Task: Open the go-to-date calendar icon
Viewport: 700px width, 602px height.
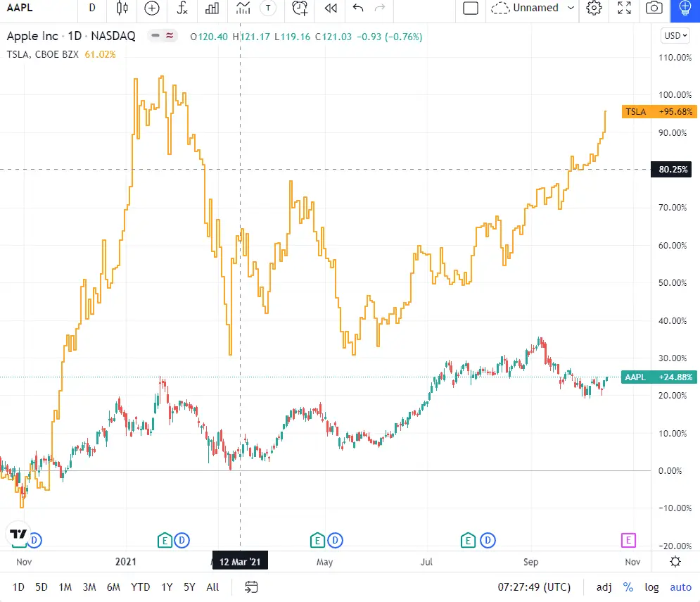Action: tap(251, 587)
